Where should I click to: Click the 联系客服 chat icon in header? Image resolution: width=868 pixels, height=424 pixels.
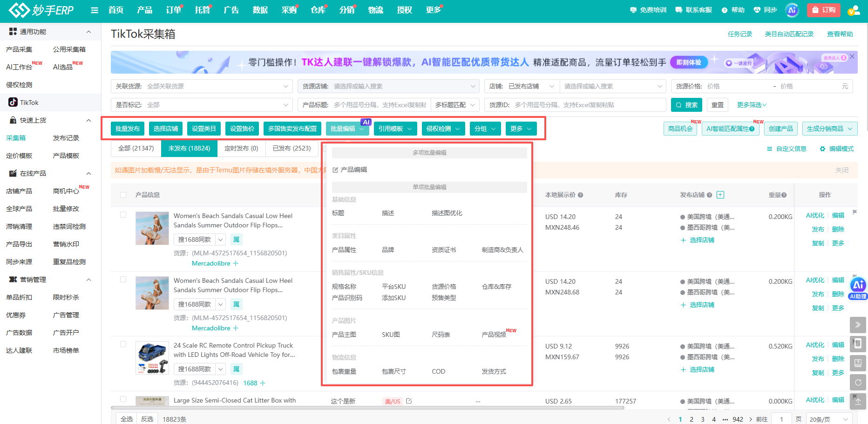[x=678, y=10]
